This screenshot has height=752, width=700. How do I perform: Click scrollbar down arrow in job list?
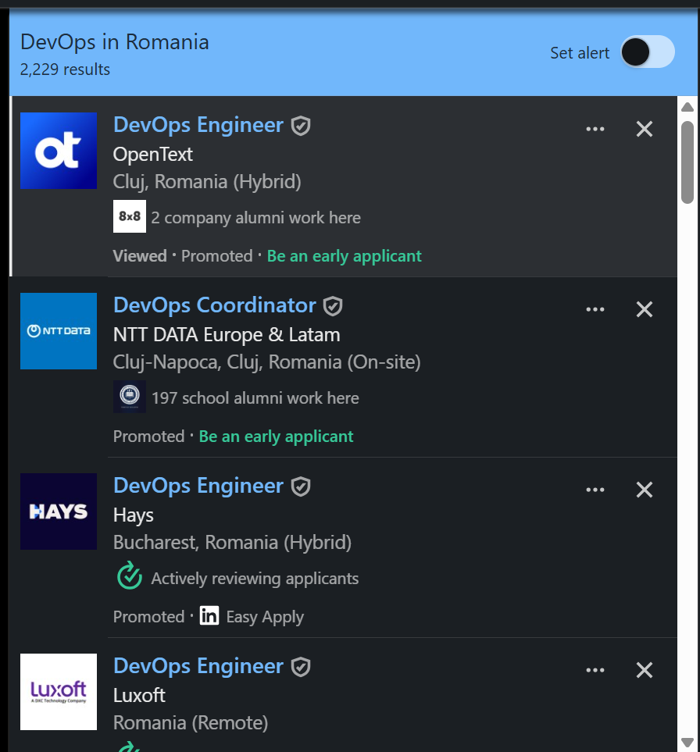click(x=687, y=743)
